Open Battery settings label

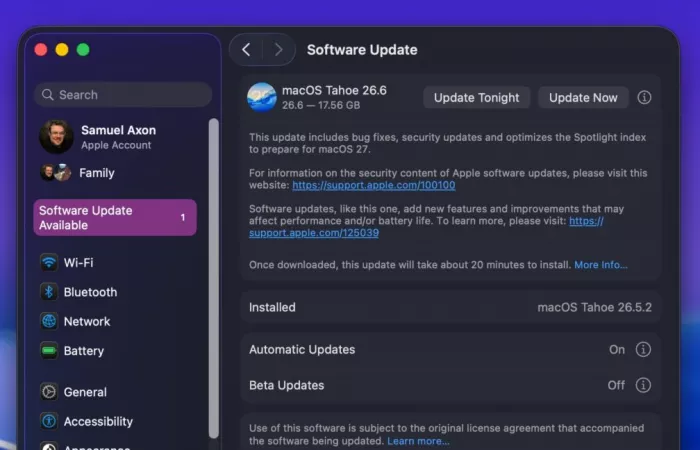click(84, 351)
